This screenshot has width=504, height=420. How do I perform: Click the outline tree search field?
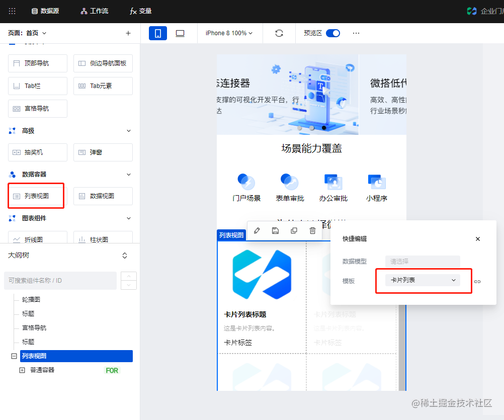[x=60, y=281]
